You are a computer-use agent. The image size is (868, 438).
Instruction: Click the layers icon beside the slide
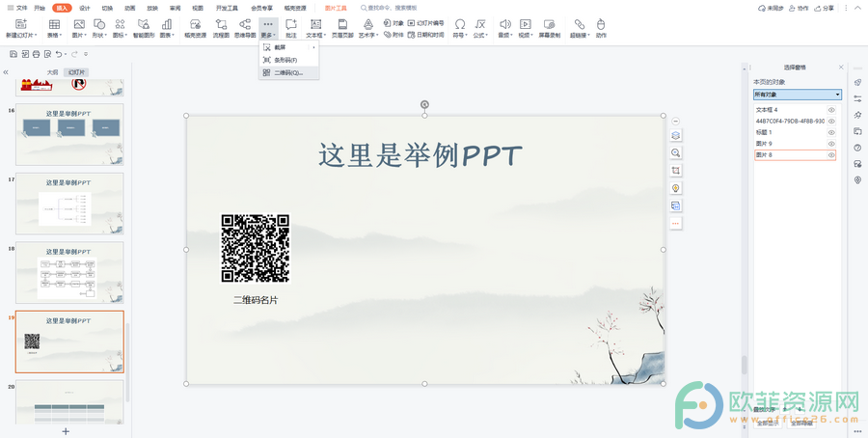(675, 135)
